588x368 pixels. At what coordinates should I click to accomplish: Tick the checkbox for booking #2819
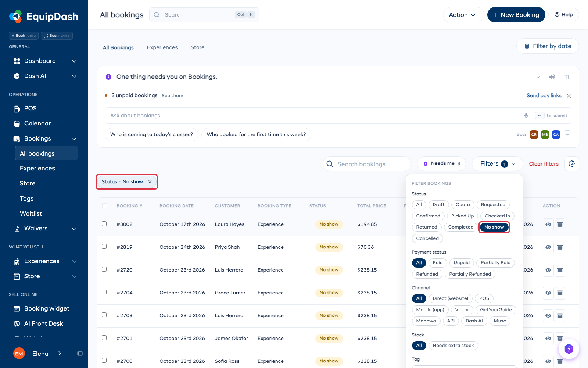(x=104, y=247)
